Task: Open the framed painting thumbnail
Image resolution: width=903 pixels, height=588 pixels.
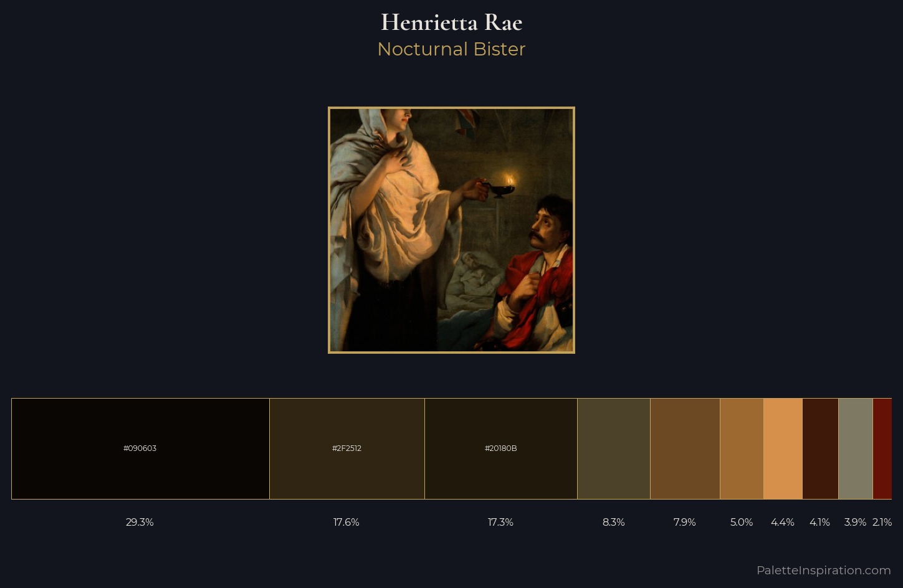Action: 451,230
